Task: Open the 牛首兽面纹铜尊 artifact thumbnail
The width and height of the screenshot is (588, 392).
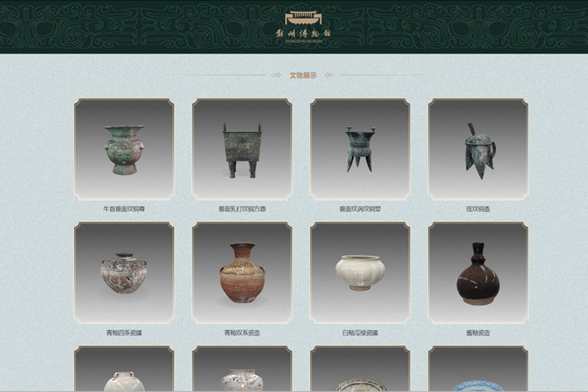Action: [124, 149]
